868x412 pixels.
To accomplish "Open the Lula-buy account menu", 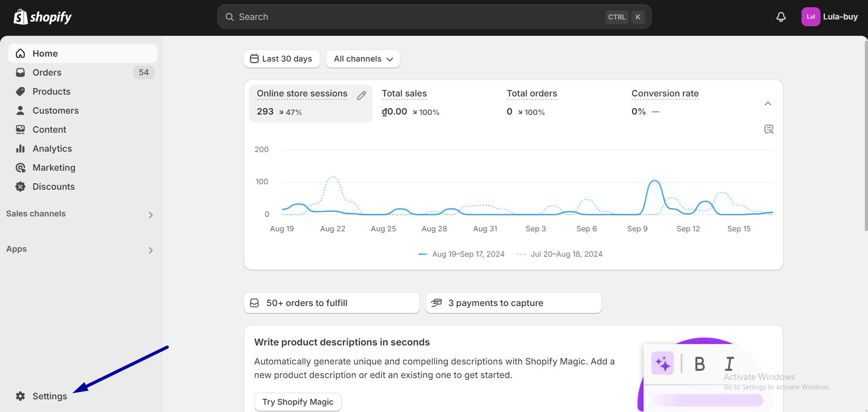I will [x=830, y=17].
